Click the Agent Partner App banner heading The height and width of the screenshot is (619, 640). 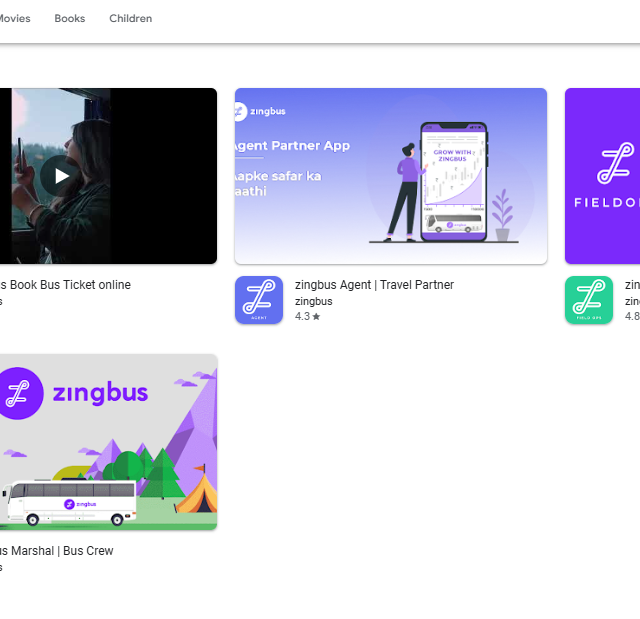tap(291, 146)
